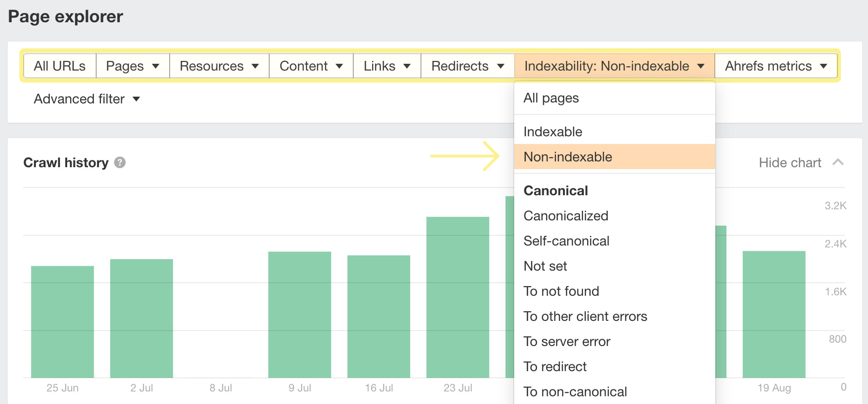This screenshot has width=868, height=404.
Task: Click the 23 Jul crawl bar
Action: (x=457, y=297)
